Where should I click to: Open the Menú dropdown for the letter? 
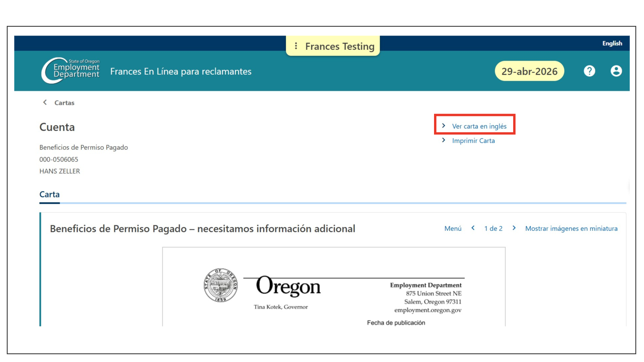[453, 228]
